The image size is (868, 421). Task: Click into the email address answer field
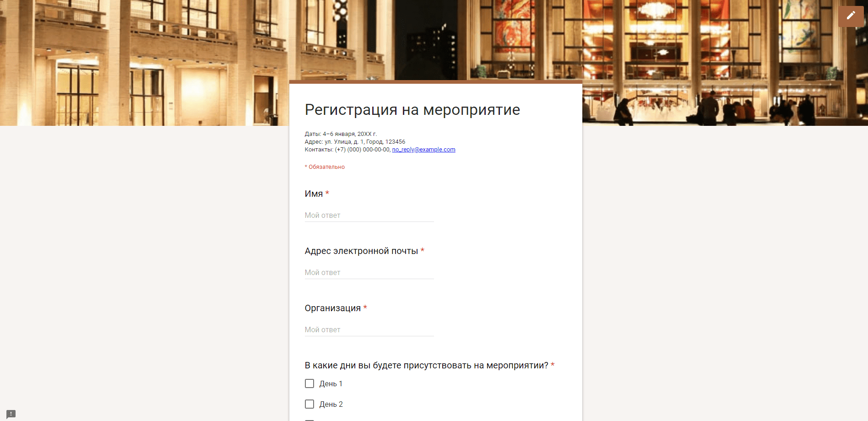coord(369,273)
